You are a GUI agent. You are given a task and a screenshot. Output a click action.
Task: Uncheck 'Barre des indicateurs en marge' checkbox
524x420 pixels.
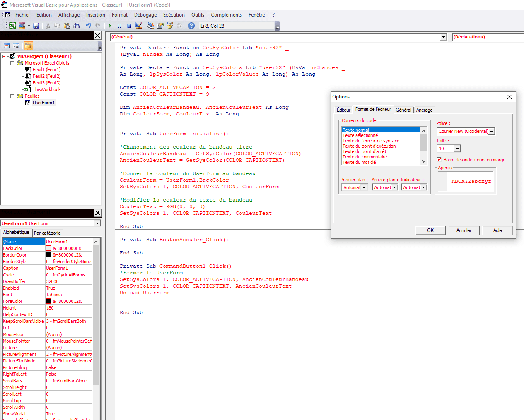click(439, 159)
